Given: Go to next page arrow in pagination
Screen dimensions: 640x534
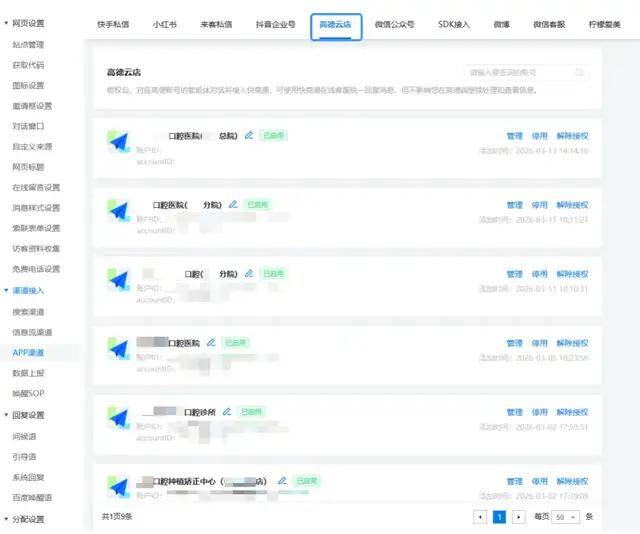Looking at the screenshot, I should coord(518,517).
